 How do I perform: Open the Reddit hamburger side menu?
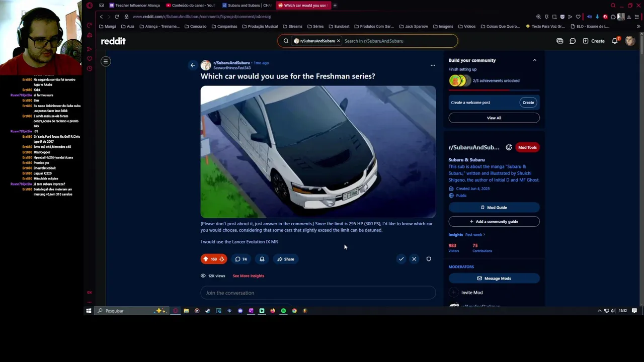(x=106, y=61)
